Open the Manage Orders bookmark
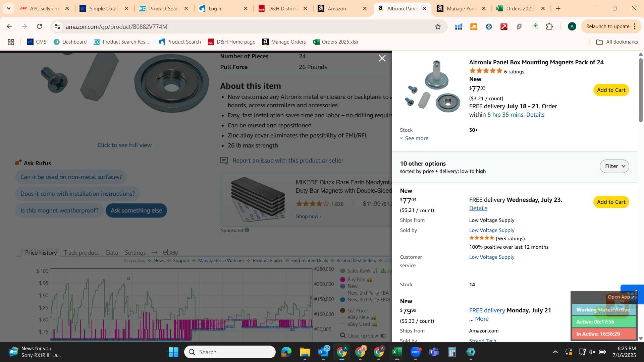Viewport: 644px width, 362px height. (284, 42)
